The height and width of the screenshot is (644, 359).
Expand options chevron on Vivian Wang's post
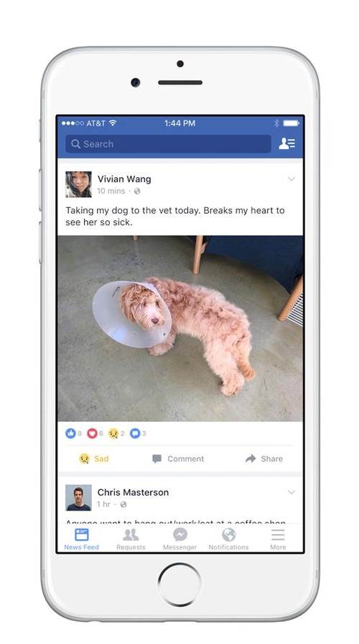(x=291, y=179)
